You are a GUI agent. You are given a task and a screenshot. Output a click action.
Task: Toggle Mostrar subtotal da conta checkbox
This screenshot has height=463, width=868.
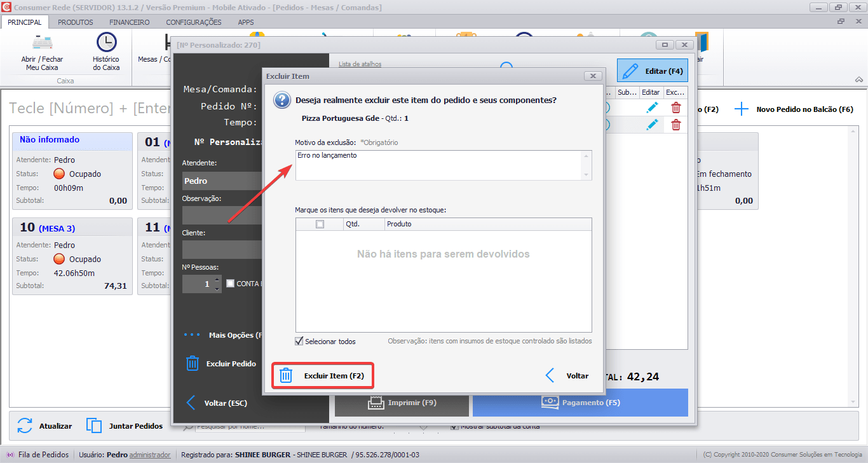coord(454,426)
